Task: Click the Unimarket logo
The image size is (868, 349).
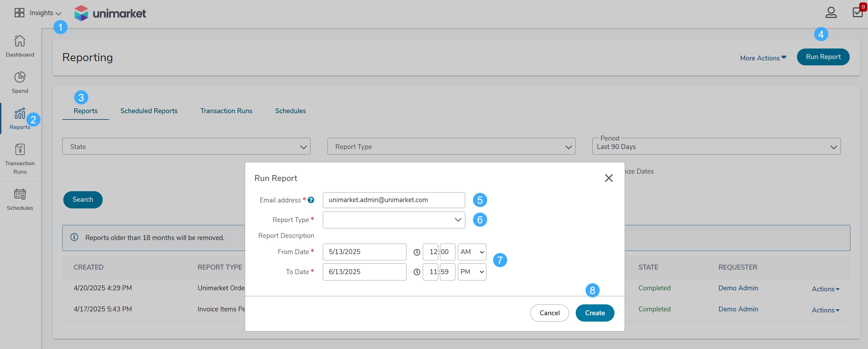Action: (110, 13)
